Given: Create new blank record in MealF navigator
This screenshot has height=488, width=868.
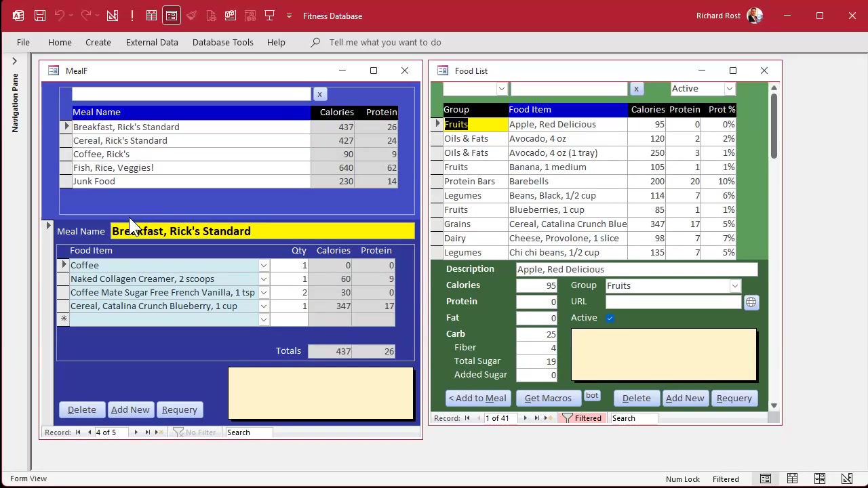Looking at the screenshot, I should [x=159, y=432].
